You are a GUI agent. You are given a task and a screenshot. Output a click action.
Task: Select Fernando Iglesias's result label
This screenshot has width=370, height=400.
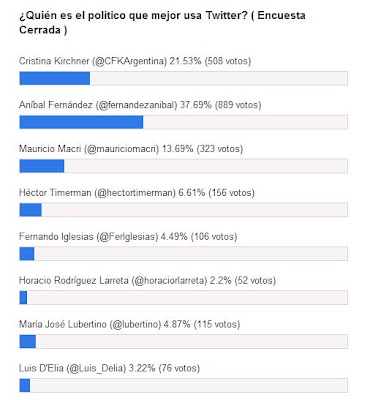coord(128,237)
